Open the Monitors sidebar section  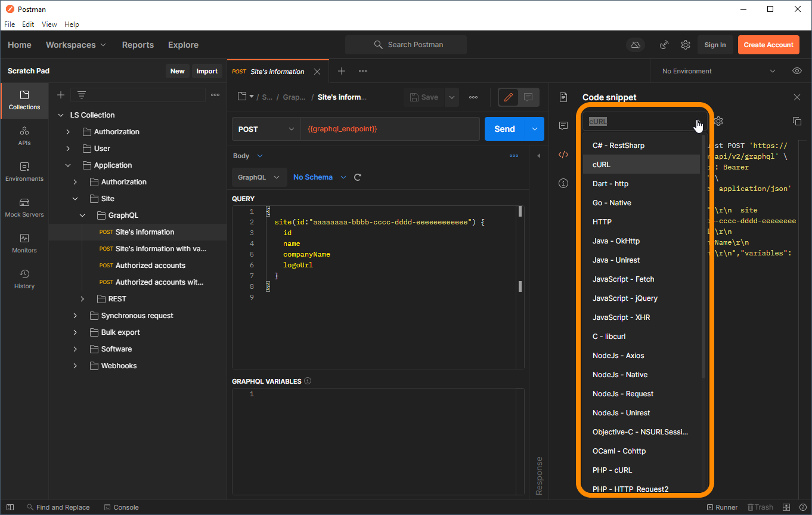tap(24, 243)
